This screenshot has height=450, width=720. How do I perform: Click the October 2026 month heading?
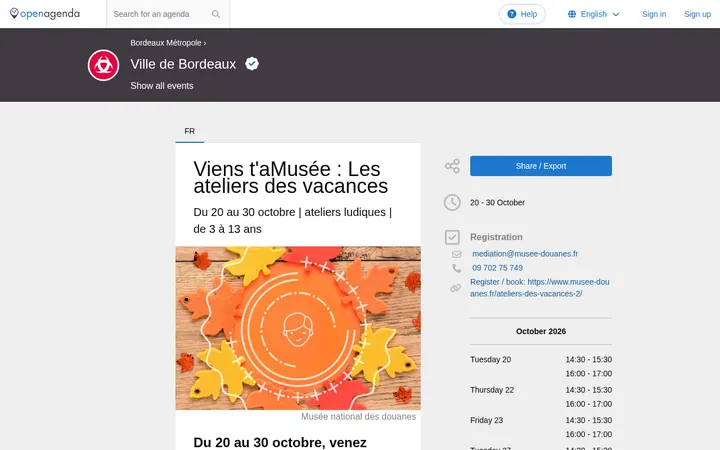click(x=541, y=332)
